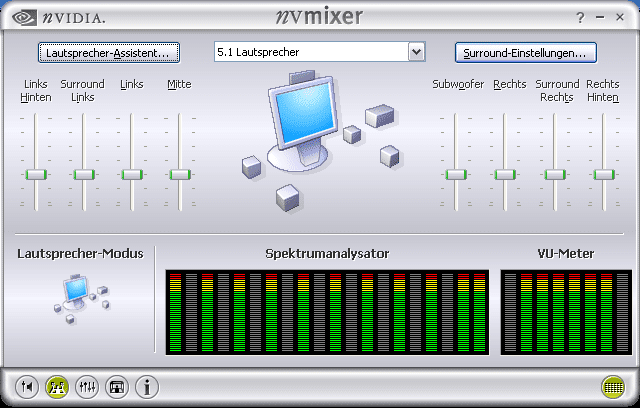Click the 'Surround Rechts' label
The width and height of the screenshot is (640, 408).
pos(557,91)
